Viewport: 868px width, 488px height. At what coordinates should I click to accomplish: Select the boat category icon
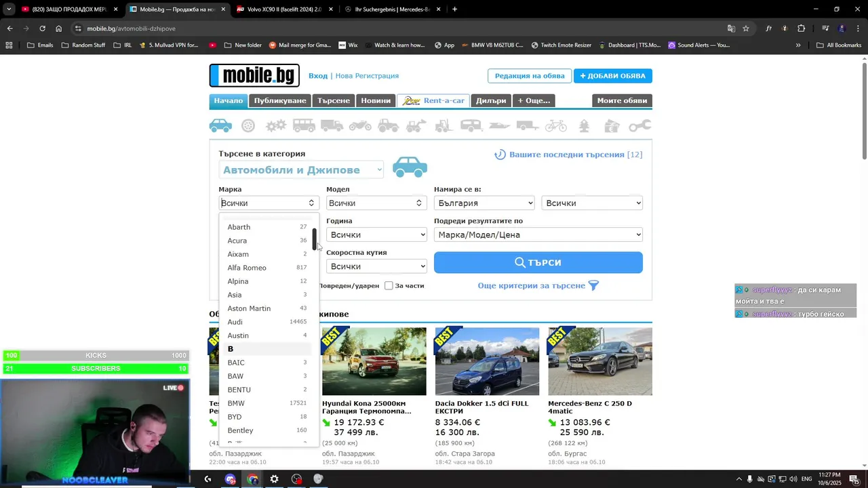[500, 126]
